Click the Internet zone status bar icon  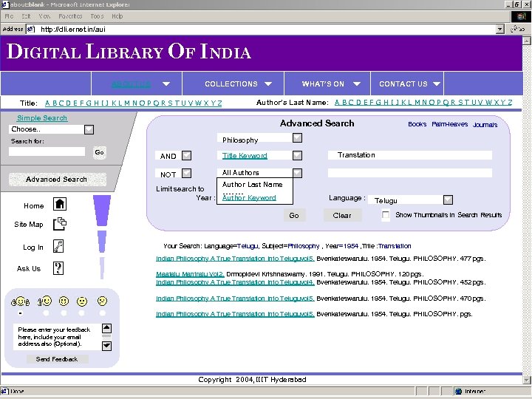(458, 391)
